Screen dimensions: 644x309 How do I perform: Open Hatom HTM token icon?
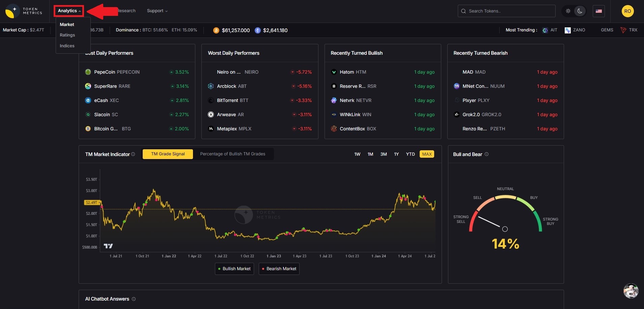point(334,72)
